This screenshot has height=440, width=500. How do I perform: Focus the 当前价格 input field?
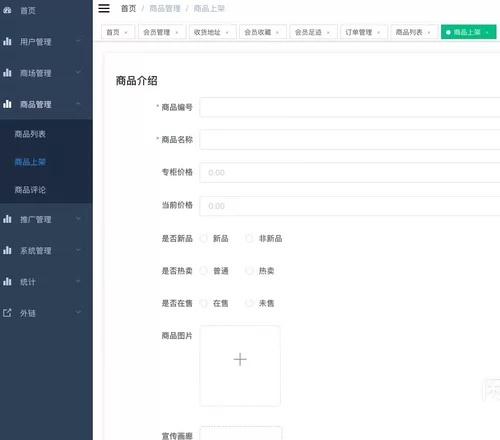pyautogui.click(x=349, y=206)
